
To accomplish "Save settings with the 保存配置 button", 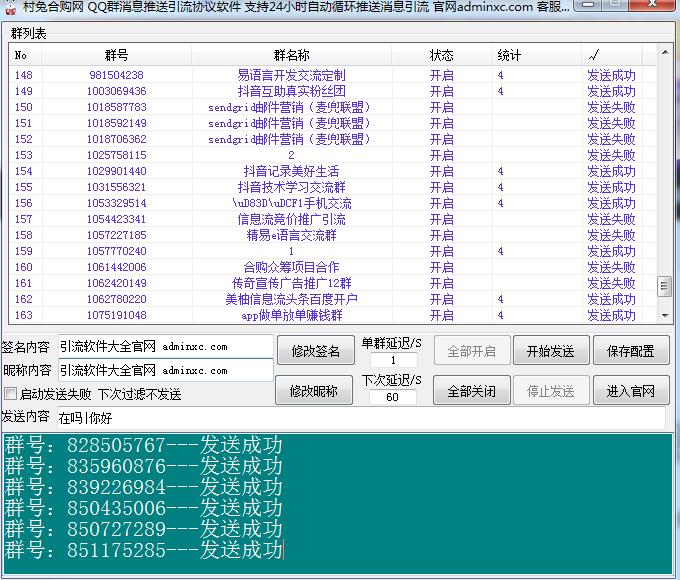I will click(x=631, y=350).
